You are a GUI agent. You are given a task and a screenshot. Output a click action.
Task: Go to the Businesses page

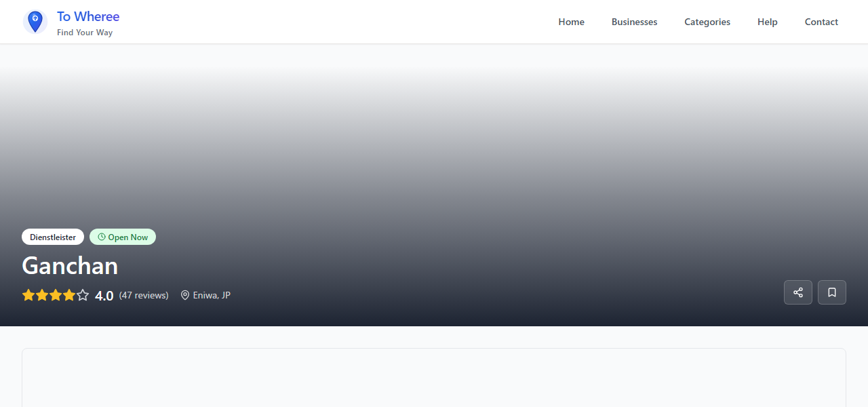point(634,22)
